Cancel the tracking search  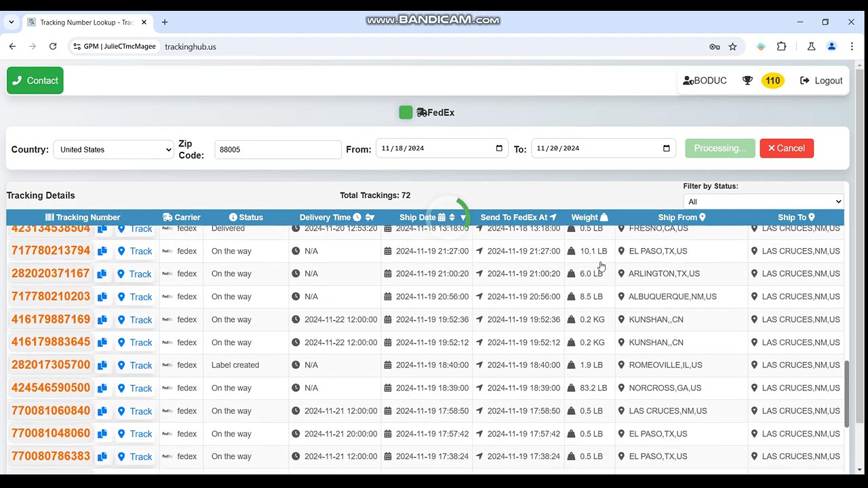coord(787,148)
